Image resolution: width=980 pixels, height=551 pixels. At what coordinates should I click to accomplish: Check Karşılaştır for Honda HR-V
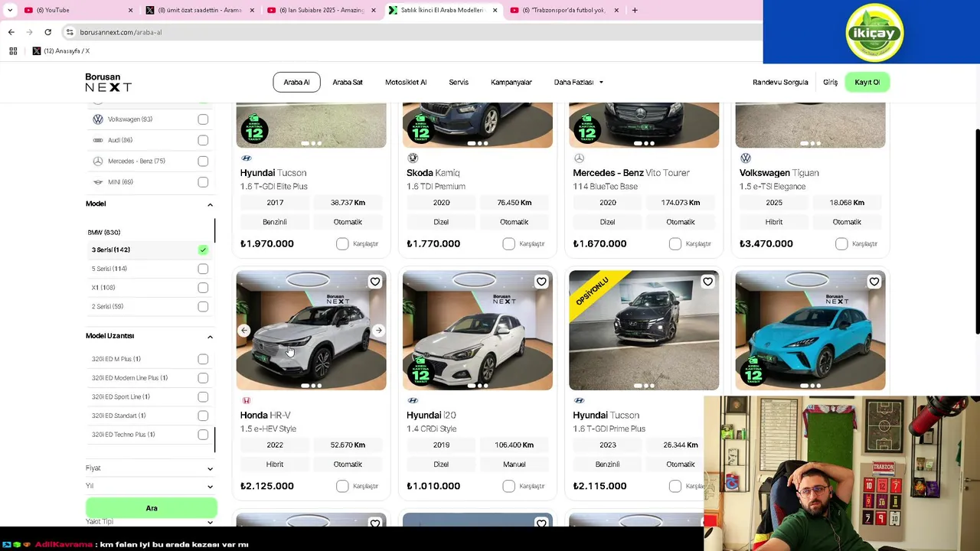tap(342, 486)
